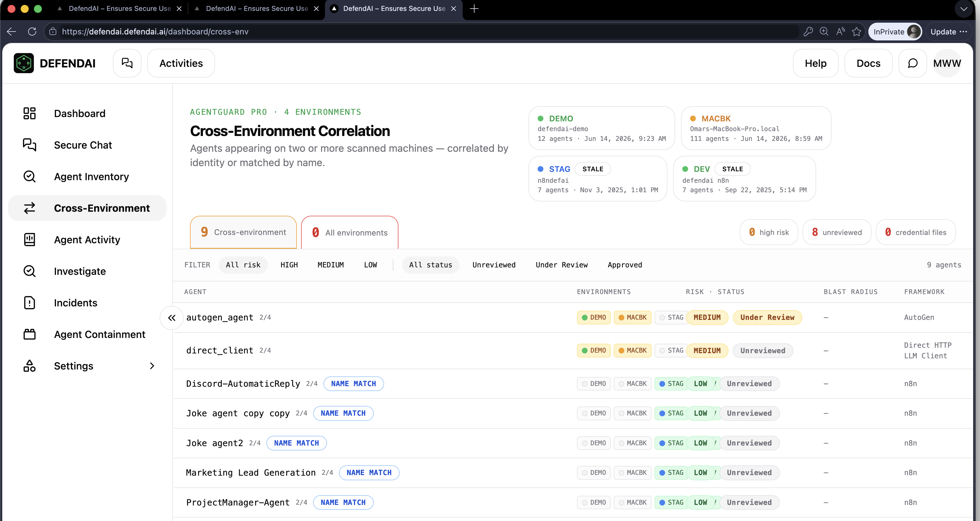Switch to the second browser tab

click(x=257, y=8)
